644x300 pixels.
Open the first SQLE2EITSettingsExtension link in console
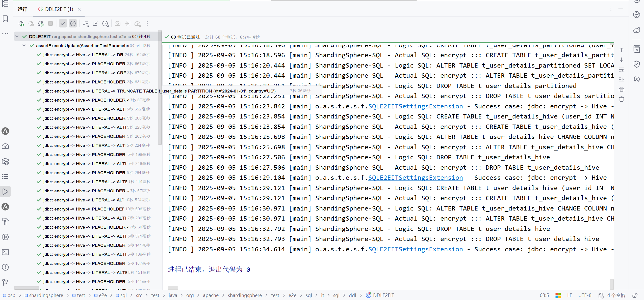point(415,106)
